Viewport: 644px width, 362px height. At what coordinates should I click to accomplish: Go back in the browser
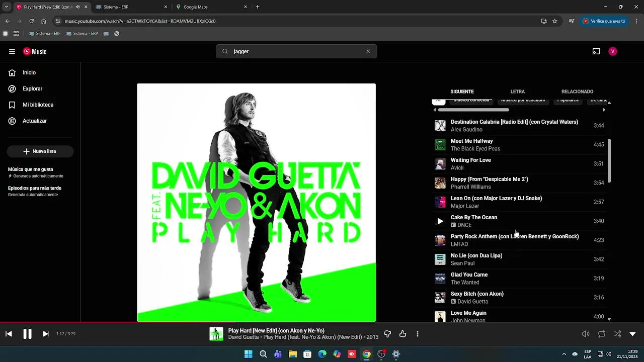pos(7,21)
